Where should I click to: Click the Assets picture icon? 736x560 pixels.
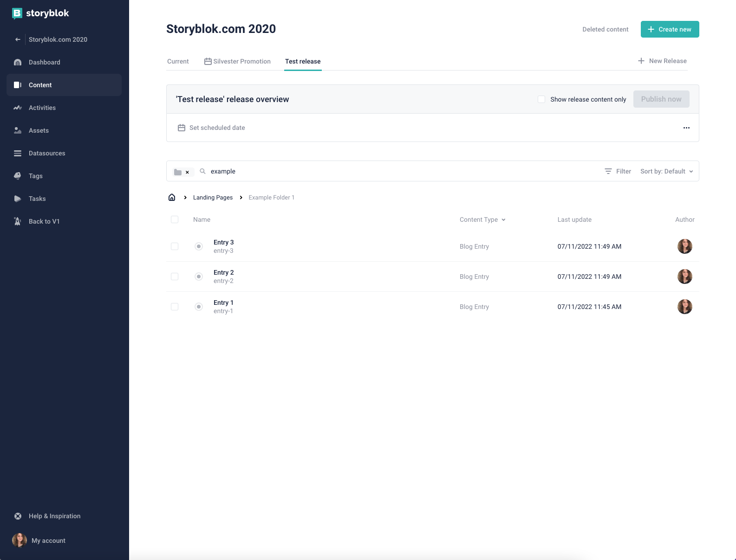pos(18,130)
